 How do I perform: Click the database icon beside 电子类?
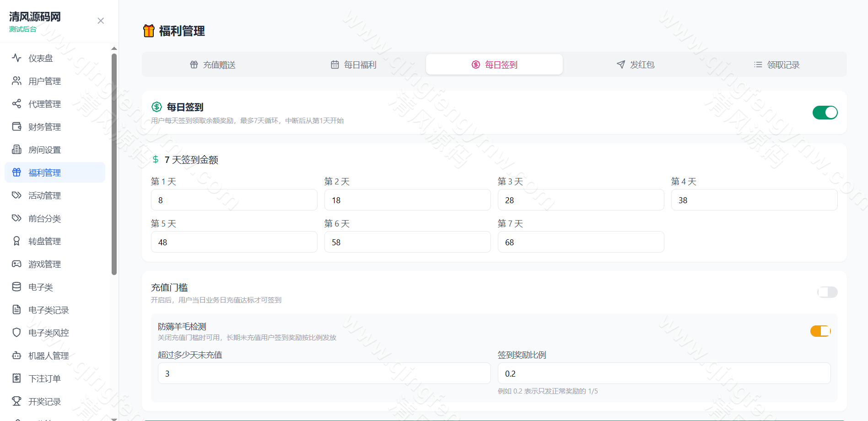16,287
